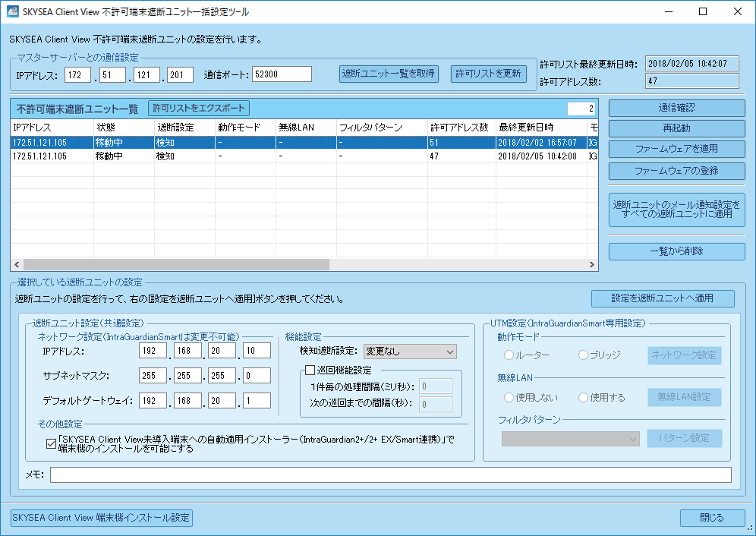Click ネットワーク設定 button
756x536 pixels.
click(685, 355)
